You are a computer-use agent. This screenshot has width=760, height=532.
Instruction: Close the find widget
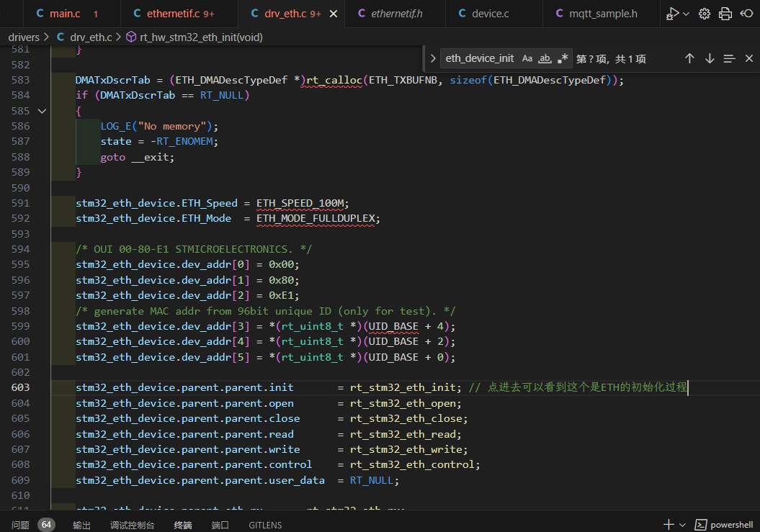point(748,58)
